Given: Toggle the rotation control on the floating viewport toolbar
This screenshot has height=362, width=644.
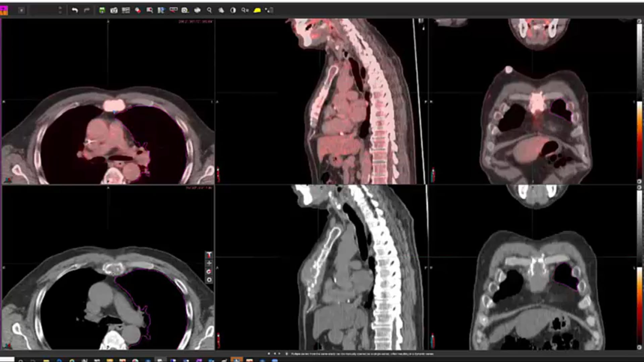Looking at the screenshot, I should (210, 271).
